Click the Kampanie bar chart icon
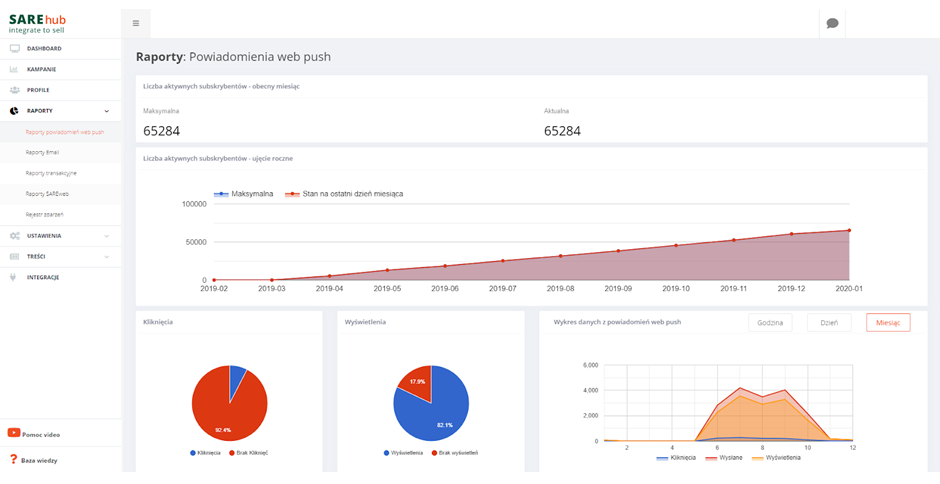The image size is (940, 484). pyautogui.click(x=14, y=69)
